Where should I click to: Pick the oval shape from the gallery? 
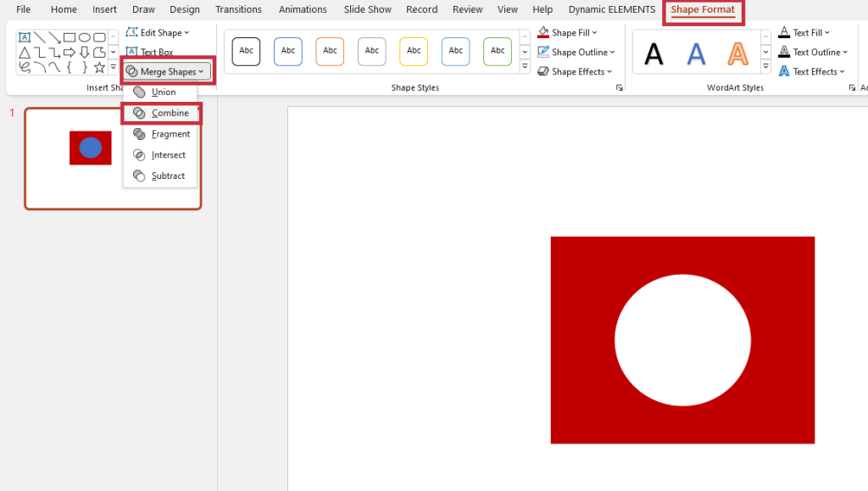click(84, 37)
